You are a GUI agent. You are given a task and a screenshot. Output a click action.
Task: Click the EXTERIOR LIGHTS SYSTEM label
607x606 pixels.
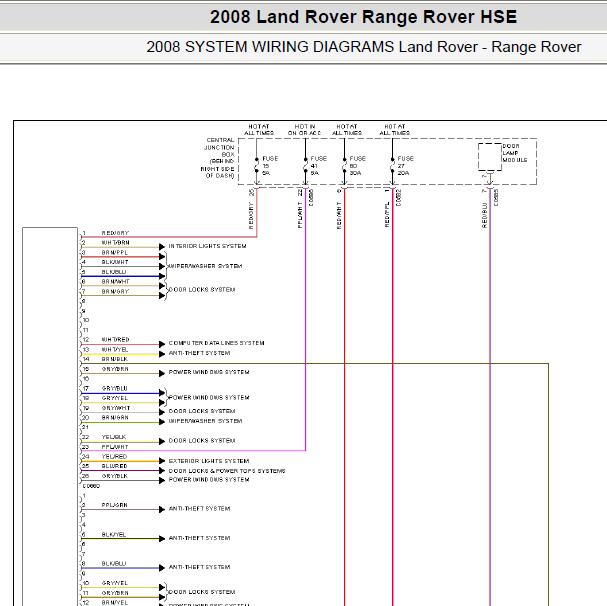point(209,461)
